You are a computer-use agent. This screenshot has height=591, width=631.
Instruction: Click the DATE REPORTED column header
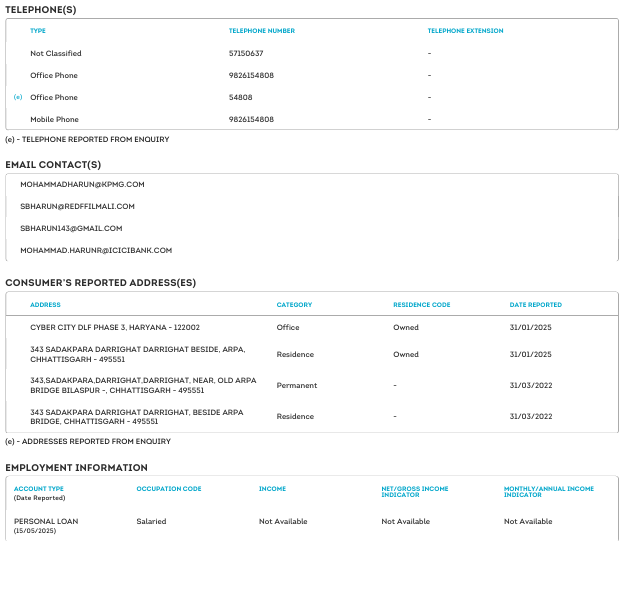(536, 305)
